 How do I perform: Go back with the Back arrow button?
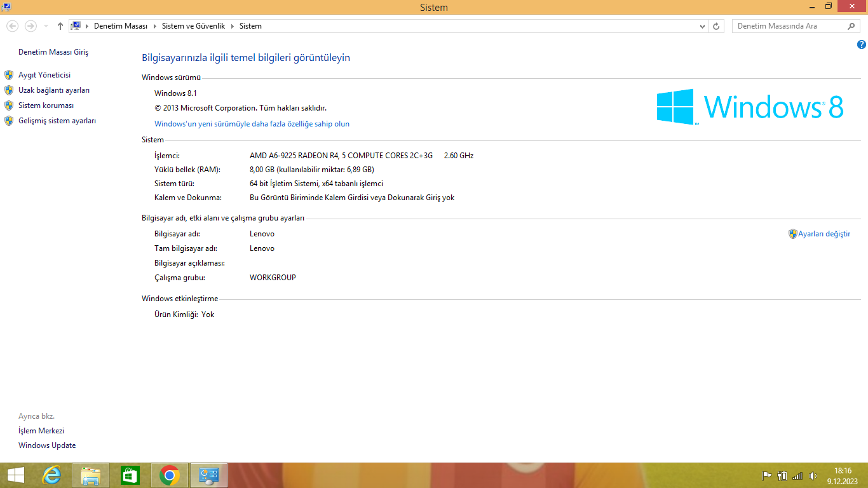coord(13,26)
